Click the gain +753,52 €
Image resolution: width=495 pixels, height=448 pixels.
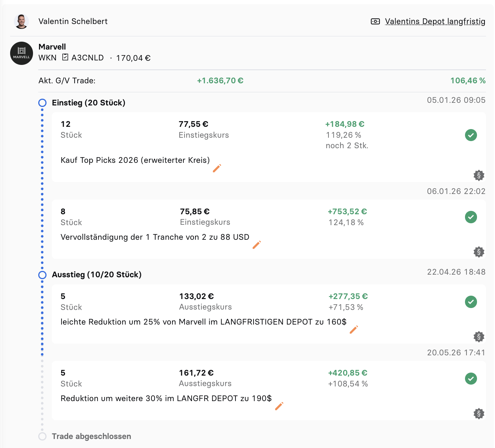pyautogui.click(x=347, y=212)
